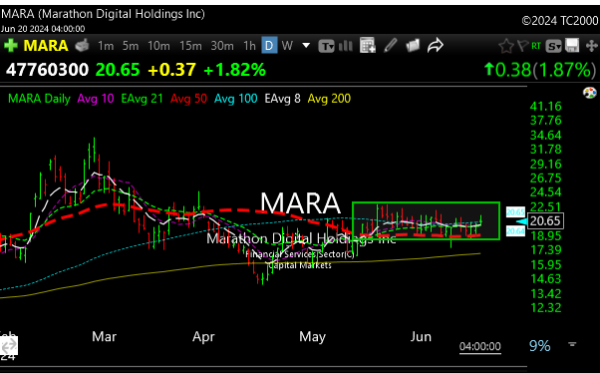Image resolution: width=600 pixels, height=373 pixels.
Task: Click the Jun 20 2024 04:00:00 timestamp
Action: point(43,29)
